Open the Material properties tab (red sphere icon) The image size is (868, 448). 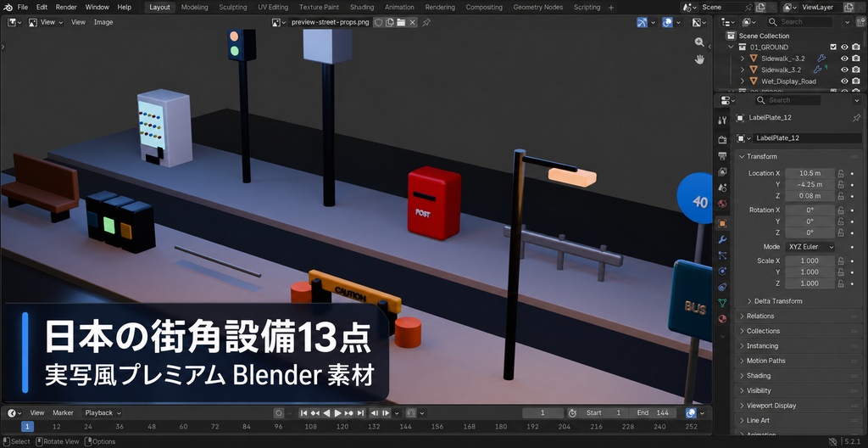[722, 319]
